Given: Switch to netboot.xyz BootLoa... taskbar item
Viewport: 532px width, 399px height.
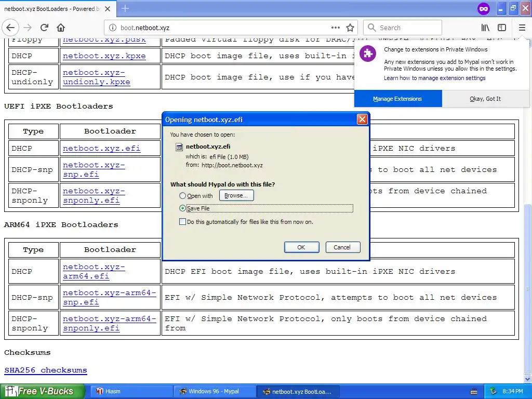Looking at the screenshot, I should tap(298, 391).
